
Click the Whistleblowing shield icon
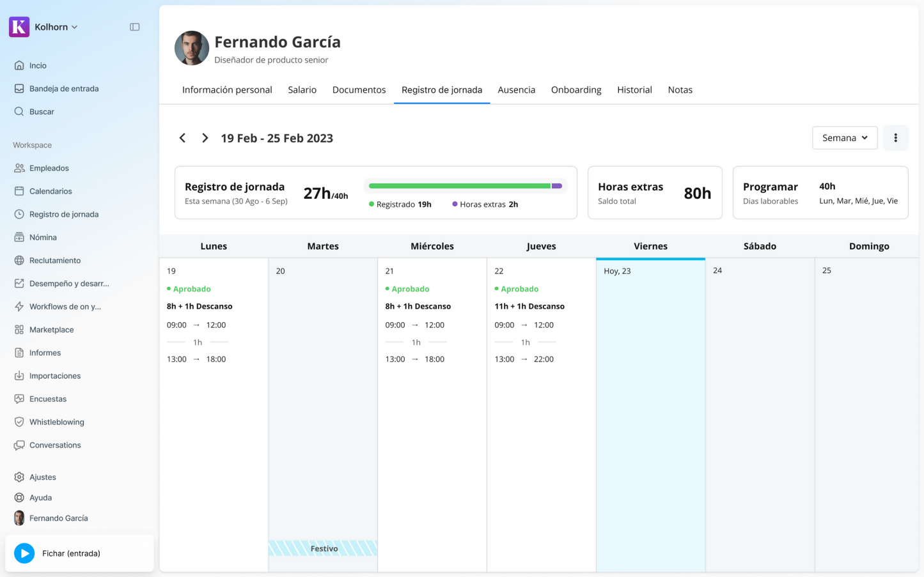[x=19, y=422]
